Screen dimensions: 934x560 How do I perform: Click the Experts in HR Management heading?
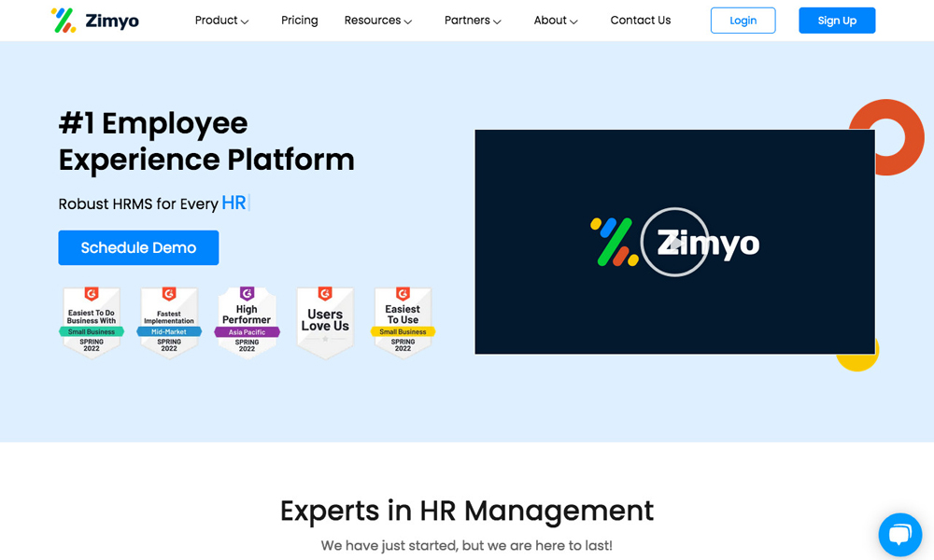(466, 511)
